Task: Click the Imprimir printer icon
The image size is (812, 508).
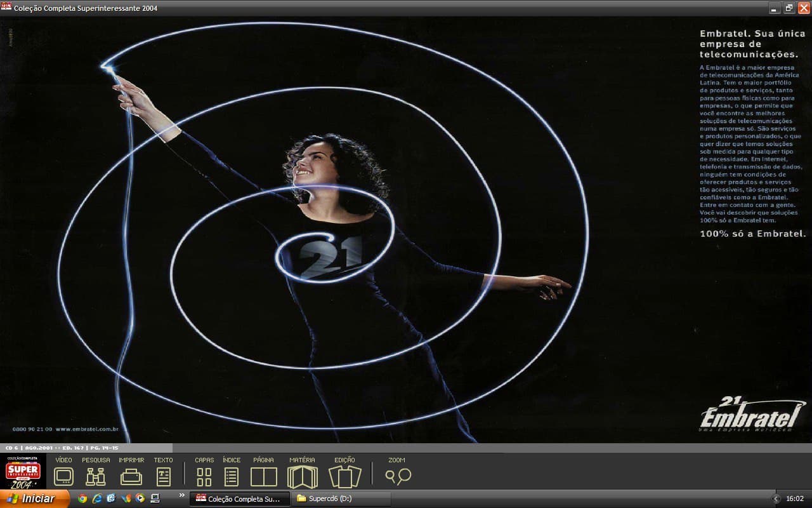Action: pos(131,476)
